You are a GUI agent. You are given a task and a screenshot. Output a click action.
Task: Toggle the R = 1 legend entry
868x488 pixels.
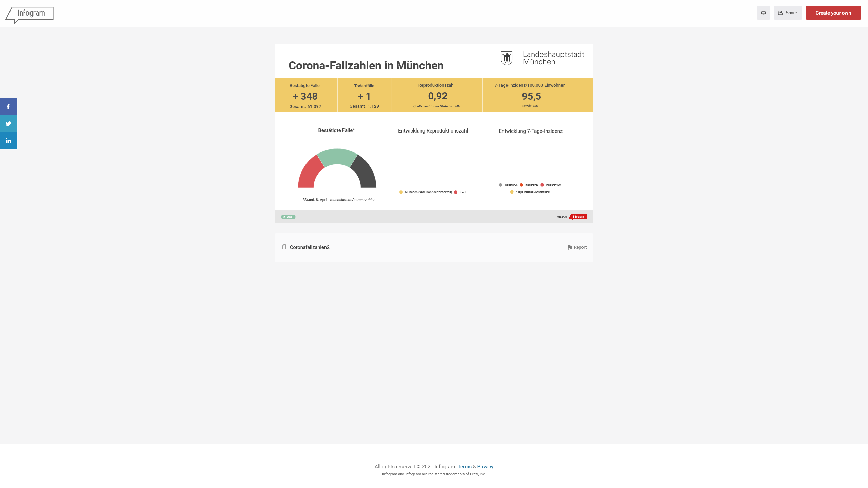[460, 192]
